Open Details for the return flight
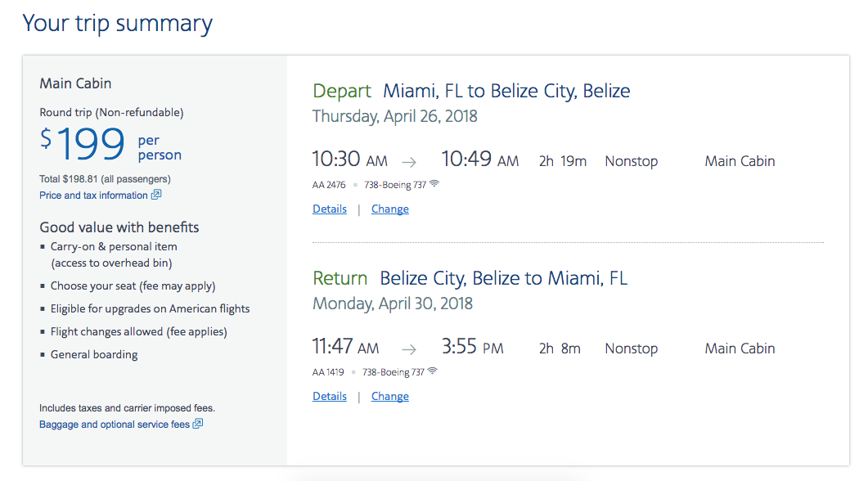The width and height of the screenshot is (868, 481). pyautogui.click(x=330, y=396)
